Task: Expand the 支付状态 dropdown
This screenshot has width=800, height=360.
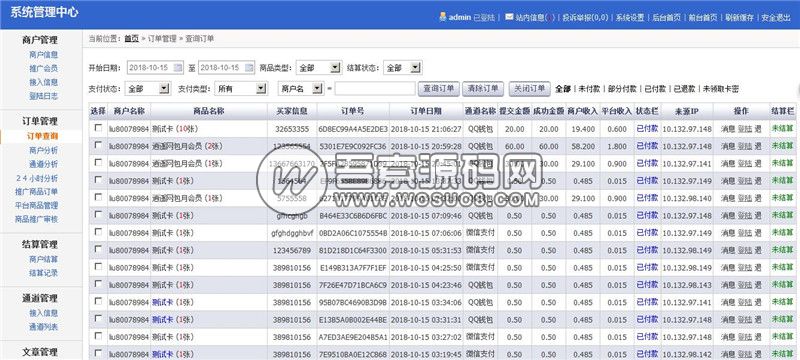Action: coord(147,88)
